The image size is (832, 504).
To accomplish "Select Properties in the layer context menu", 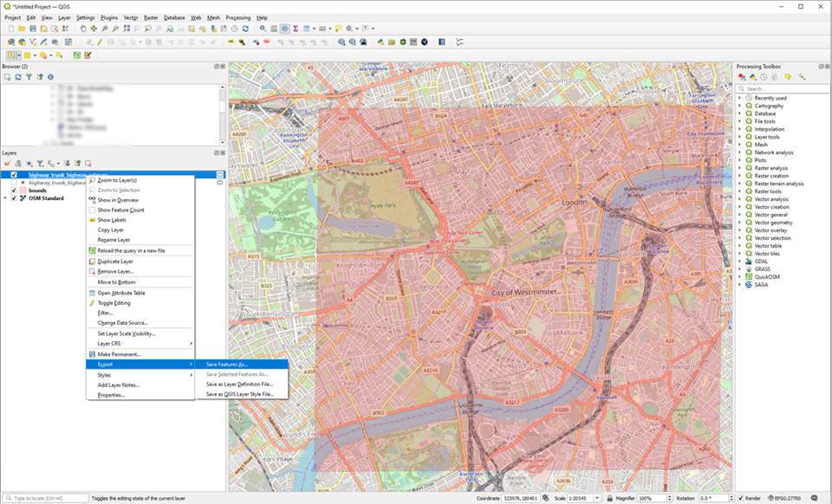I will tap(111, 395).
